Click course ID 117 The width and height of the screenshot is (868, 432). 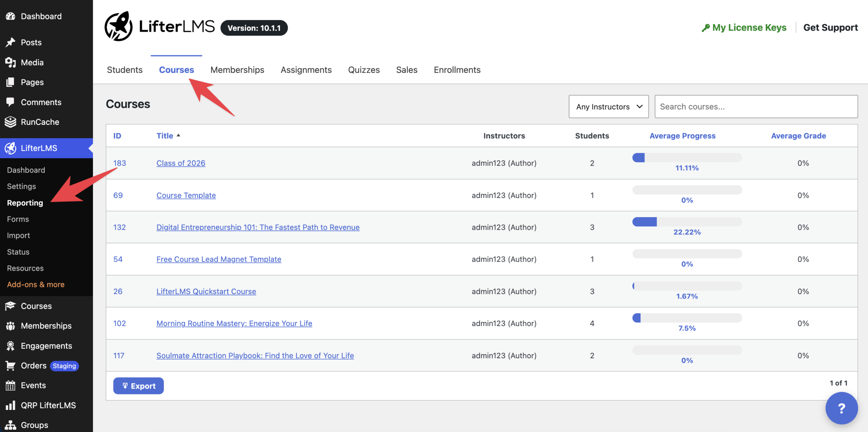pos(119,355)
